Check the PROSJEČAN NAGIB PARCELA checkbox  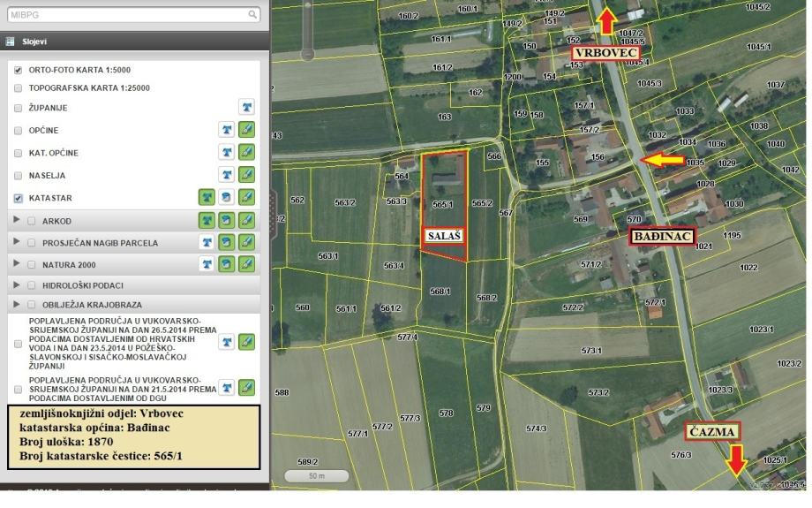32,243
